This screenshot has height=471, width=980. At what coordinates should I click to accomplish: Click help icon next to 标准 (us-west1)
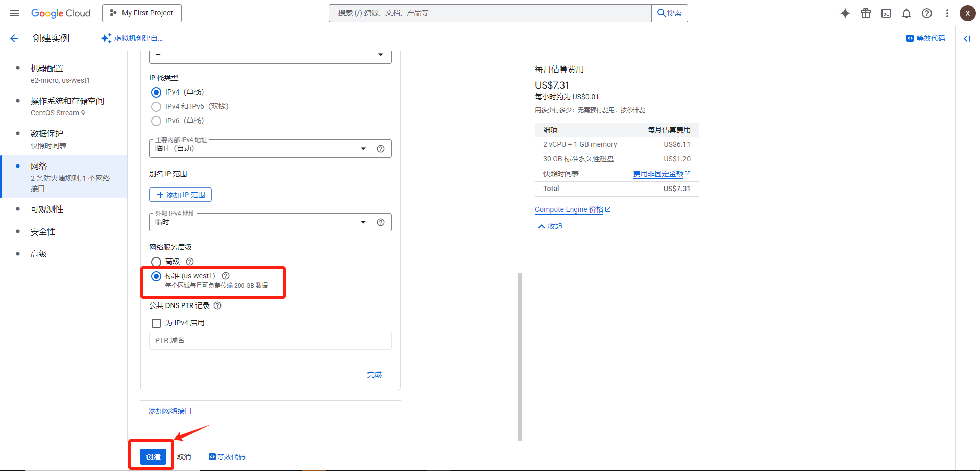click(x=226, y=276)
